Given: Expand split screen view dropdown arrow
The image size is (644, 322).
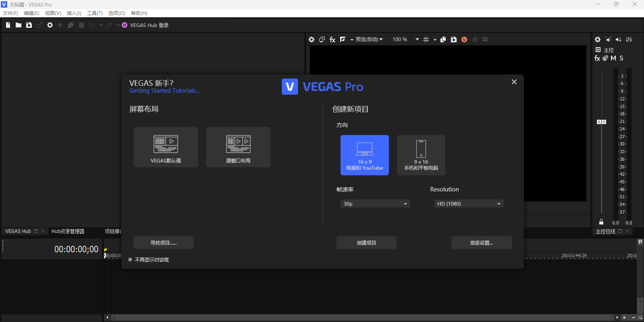Looking at the screenshot, I should (352, 40).
